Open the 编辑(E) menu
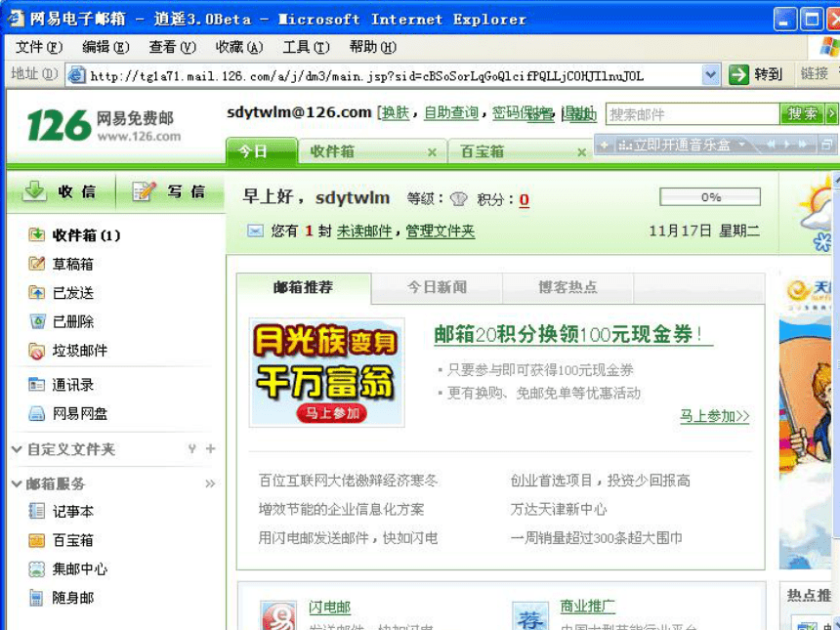The height and width of the screenshot is (630, 840). click(x=105, y=47)
